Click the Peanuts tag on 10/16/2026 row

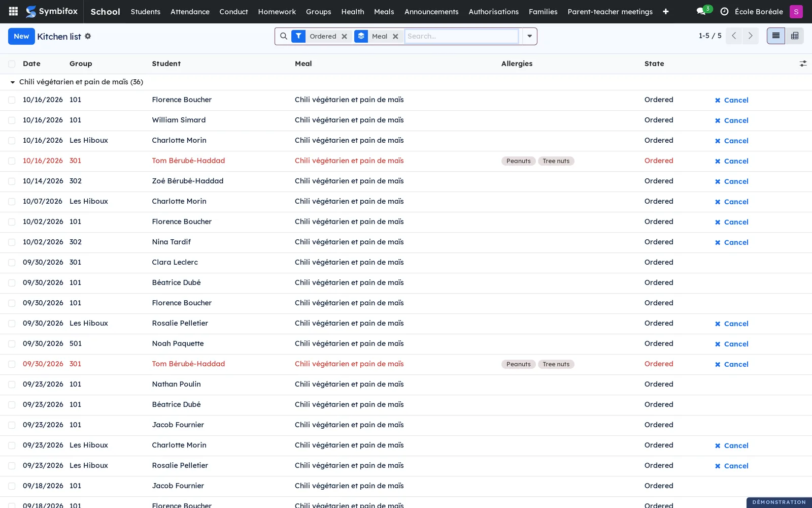pos(518,161)
